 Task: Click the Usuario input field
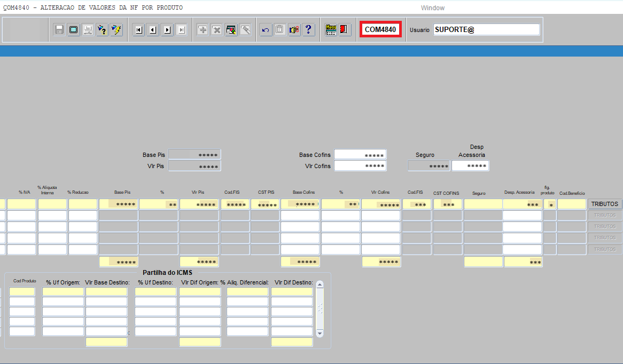(x=486, y=30)
